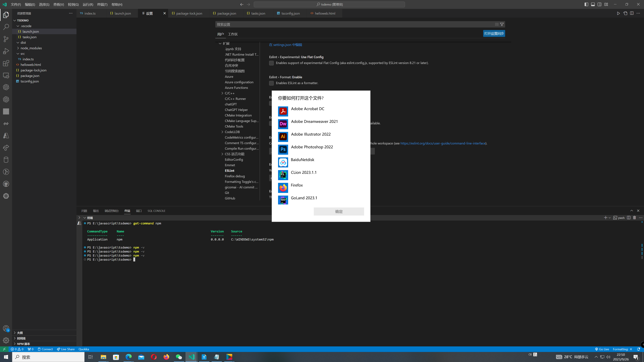644x362 pixels.
Task: Open Source Control view in activity bar
Action: click(6, 39)
